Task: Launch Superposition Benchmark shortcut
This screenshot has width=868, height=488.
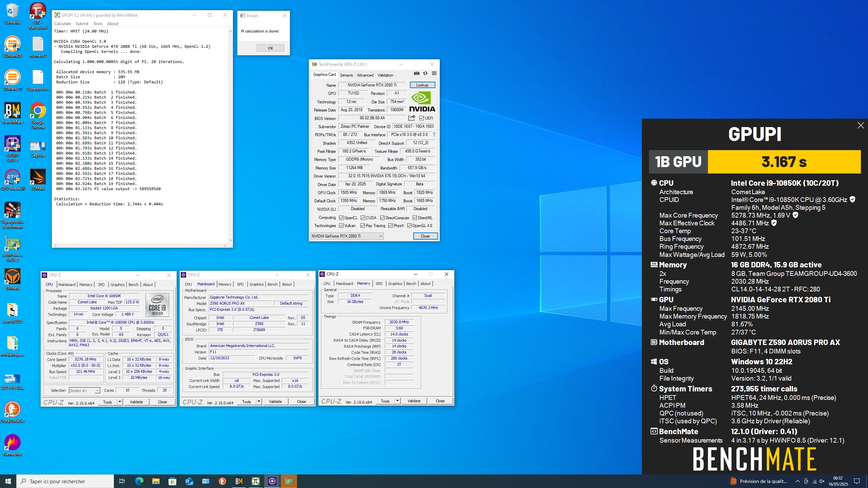Action: 12,215
